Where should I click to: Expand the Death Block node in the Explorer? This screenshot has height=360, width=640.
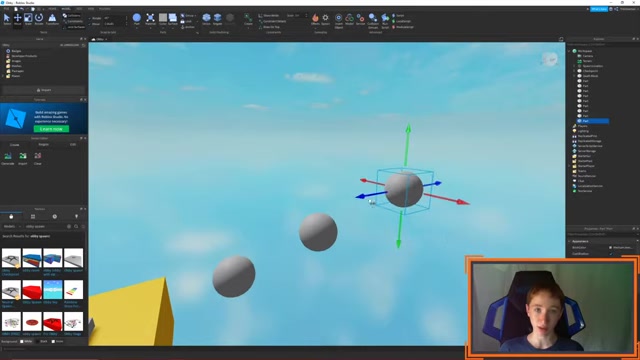574,76
